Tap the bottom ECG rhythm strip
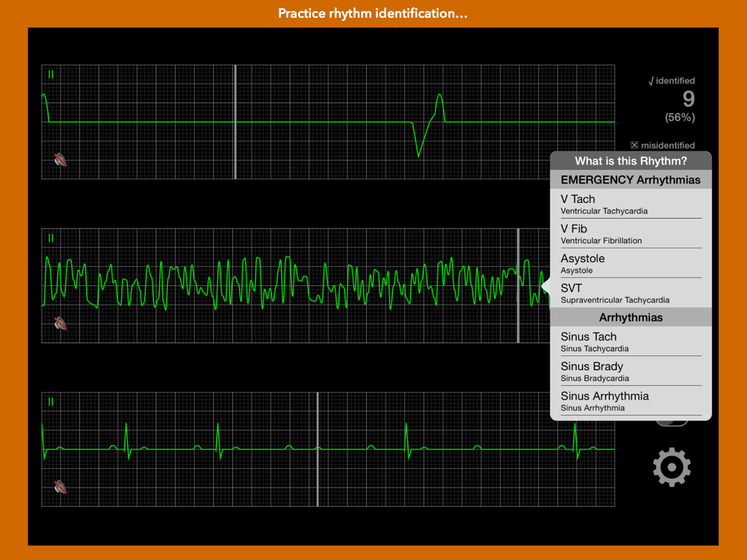The width and height of the screenshot is (747, 560). pyautogui.click(x=328, y=449)
